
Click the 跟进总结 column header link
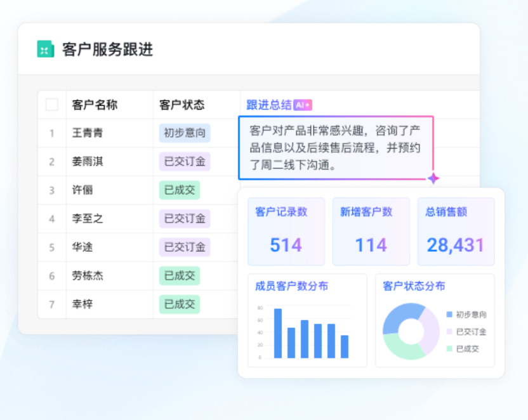click(268, 105)
